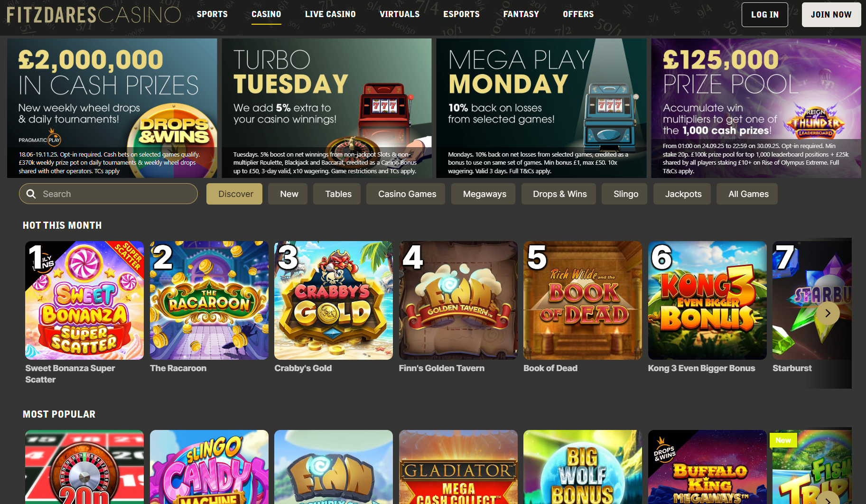Click the Fitzdares Casino logo
This screenshot has width=866, height=504.
pos(94,15)
